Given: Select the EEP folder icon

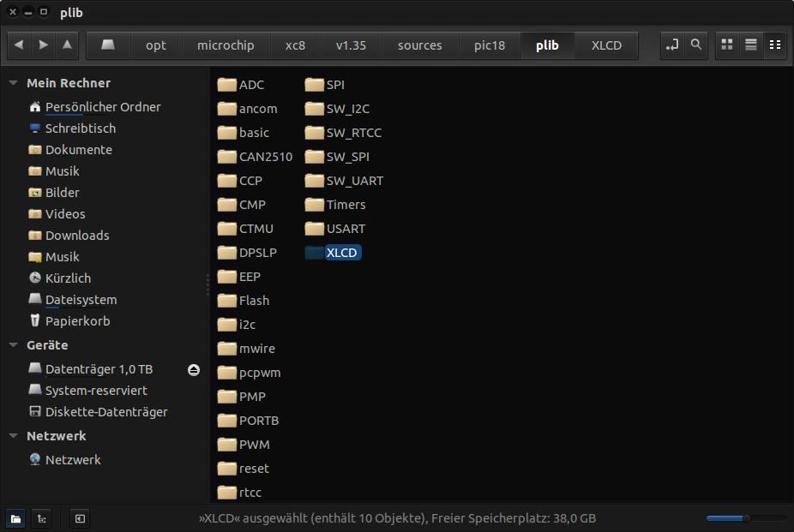Looking at the screenshot, I should [x=227, y=277].
